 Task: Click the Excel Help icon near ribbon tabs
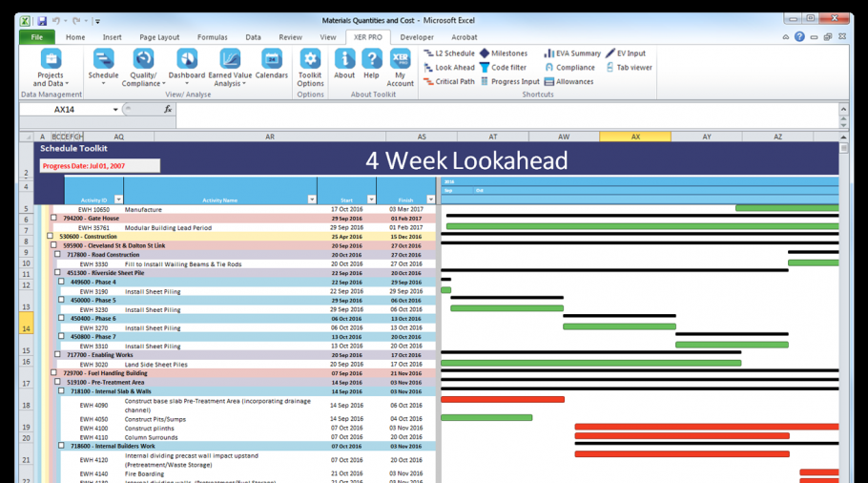coord(799,36)
